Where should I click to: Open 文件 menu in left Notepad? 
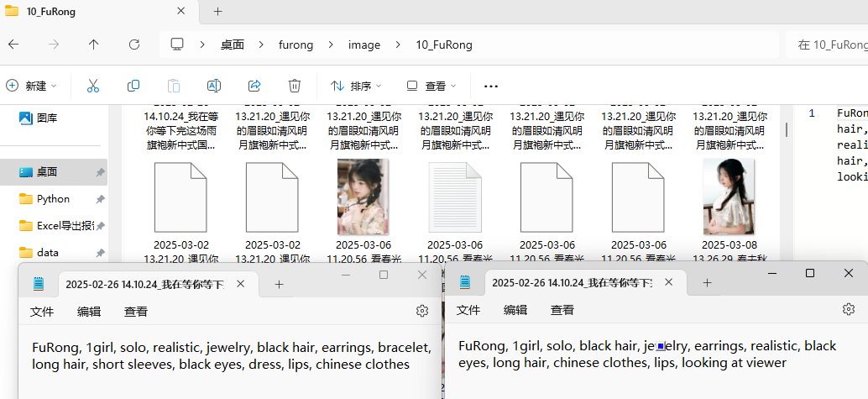42,312
